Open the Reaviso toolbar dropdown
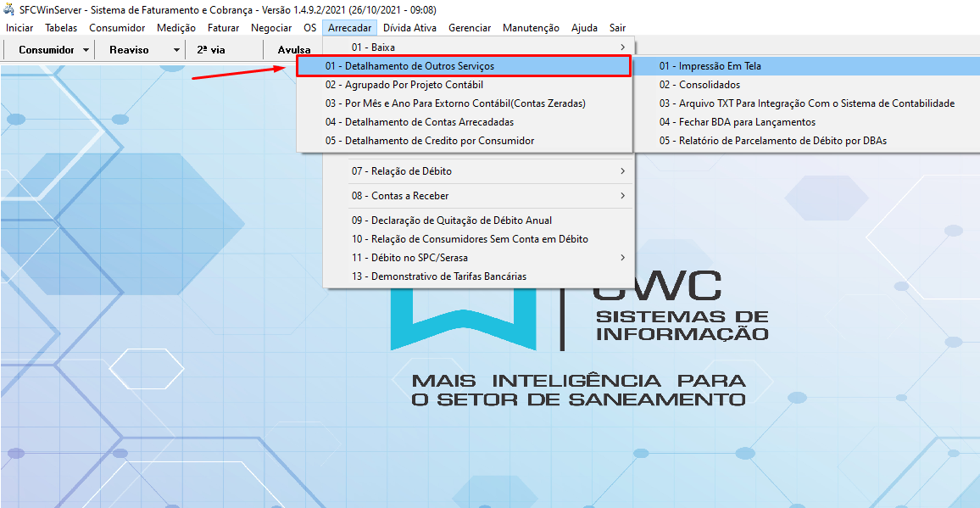980x508 pixels. (x=136, y=49)
